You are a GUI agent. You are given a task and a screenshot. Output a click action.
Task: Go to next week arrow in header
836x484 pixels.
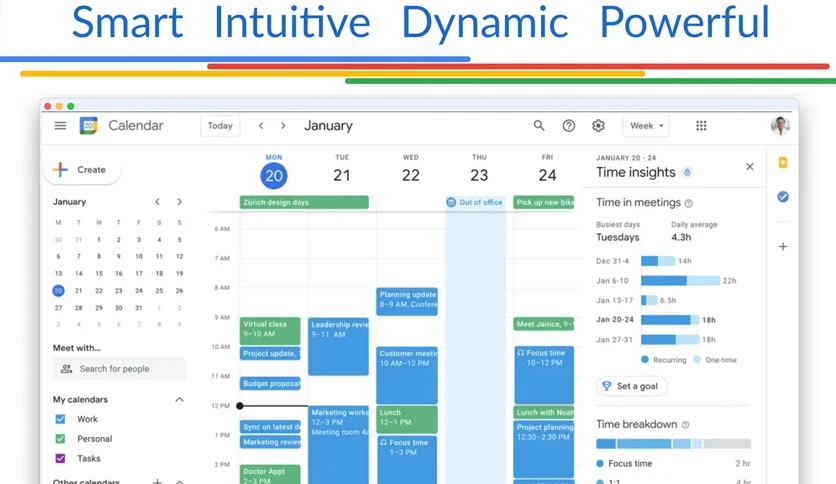(x=283, y=126)
